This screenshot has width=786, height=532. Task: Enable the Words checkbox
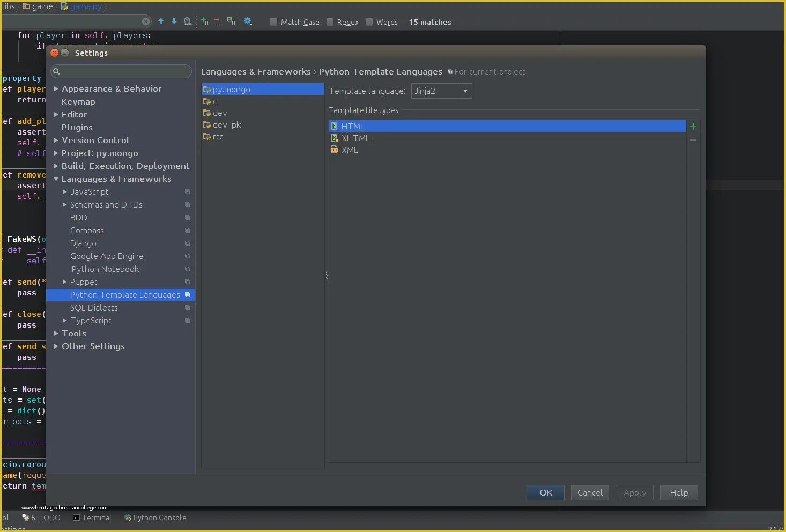tap(369, 22)
